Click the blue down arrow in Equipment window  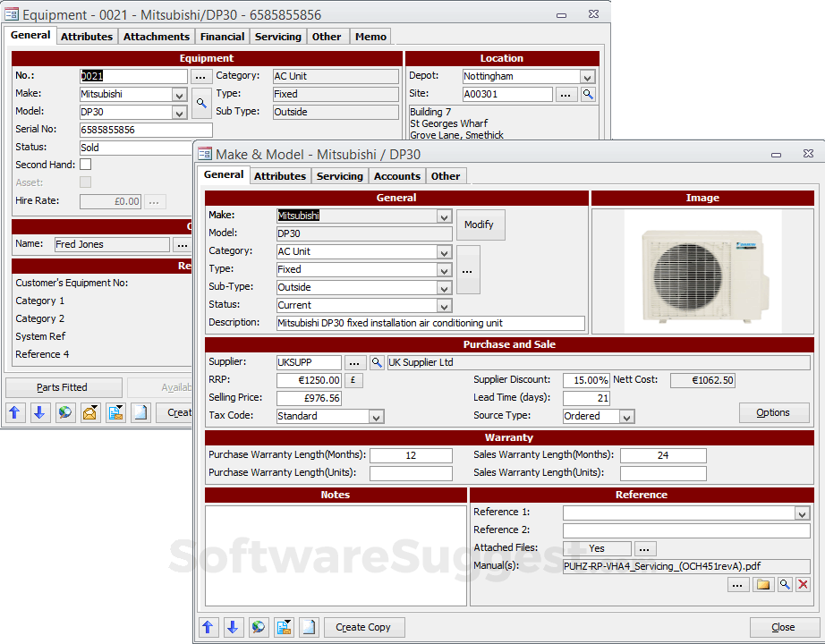(39, 412)
